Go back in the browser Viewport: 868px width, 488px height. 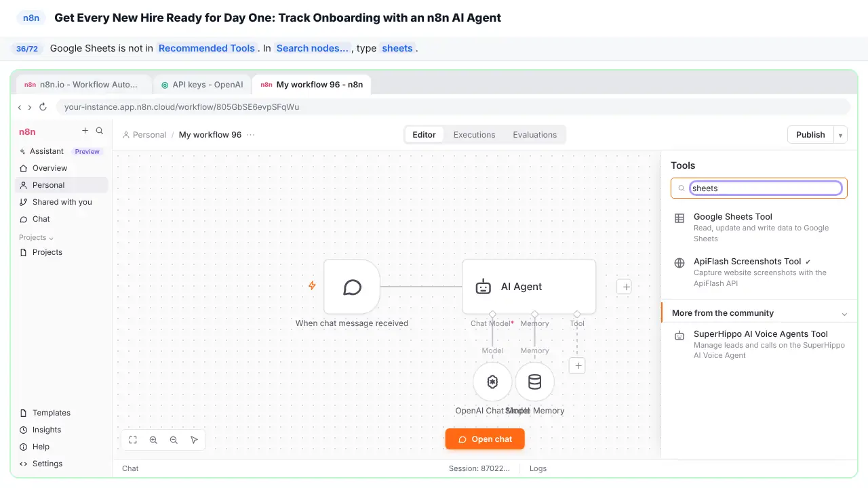click(x=20, y=107)
